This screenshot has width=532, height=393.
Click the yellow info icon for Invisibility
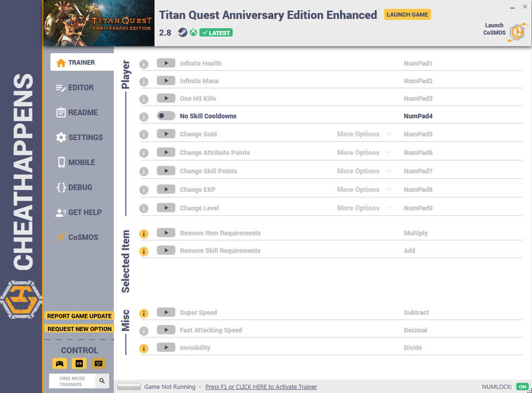pyautogui.click(x=144, y=349)
